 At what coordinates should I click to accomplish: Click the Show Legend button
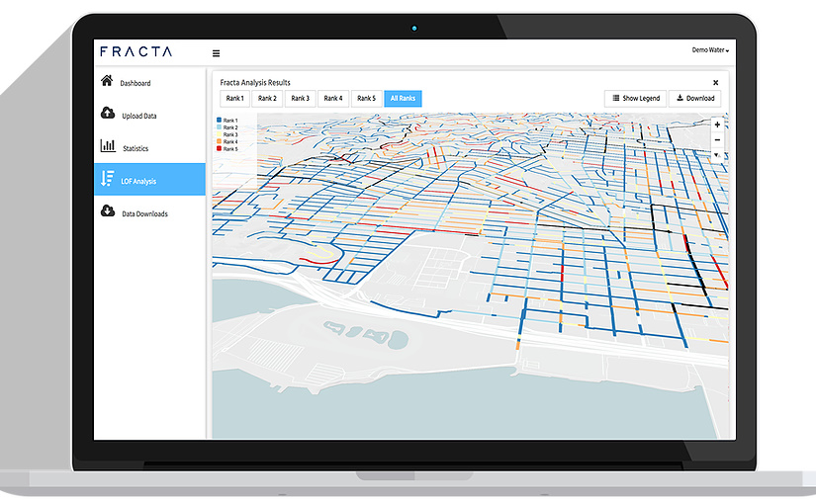tap(635, 98)
